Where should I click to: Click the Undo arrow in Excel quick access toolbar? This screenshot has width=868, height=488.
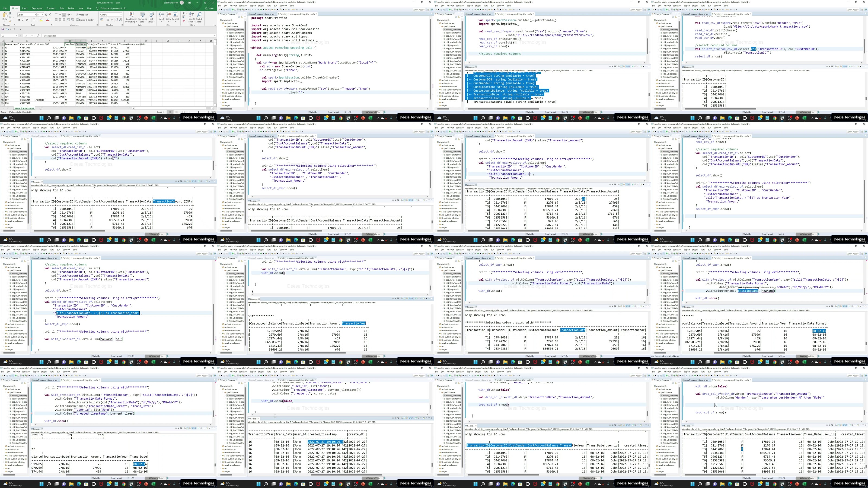[x=7, y=30]
